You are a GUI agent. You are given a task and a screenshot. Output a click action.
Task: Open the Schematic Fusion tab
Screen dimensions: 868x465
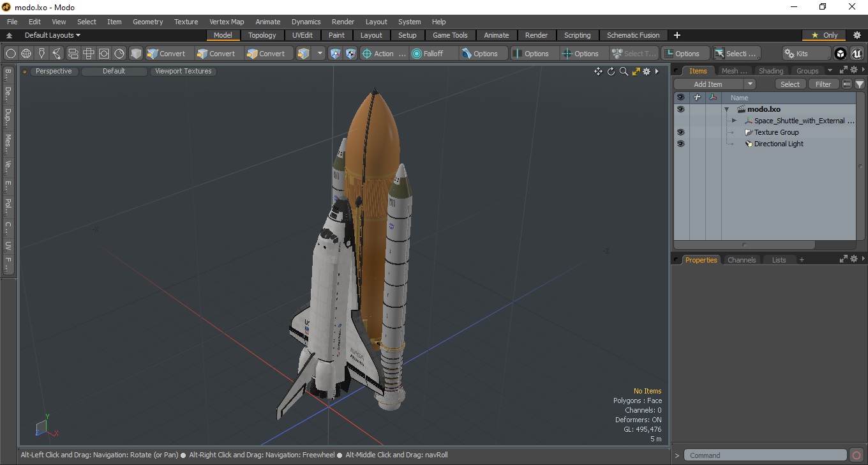(633, 35)
